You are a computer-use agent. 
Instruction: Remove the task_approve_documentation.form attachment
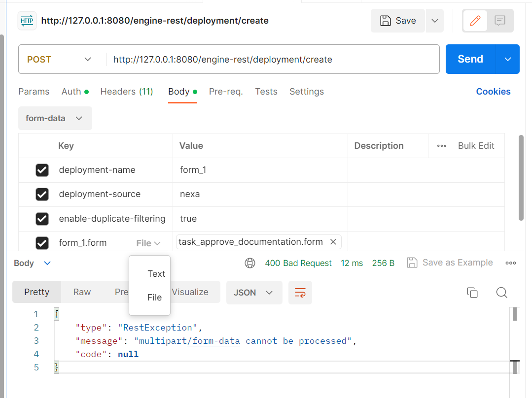(333, 242)
